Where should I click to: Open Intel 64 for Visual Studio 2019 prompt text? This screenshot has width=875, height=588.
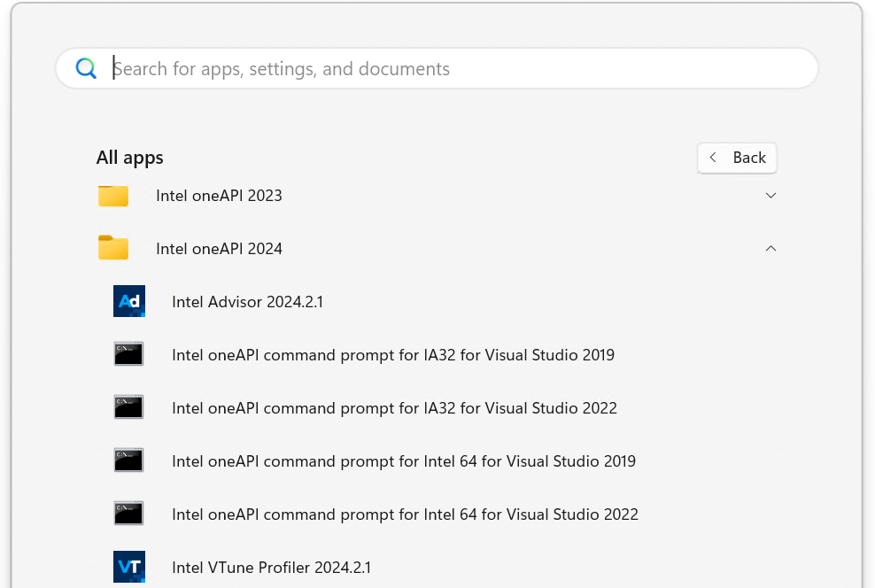[x=403, y=461]
